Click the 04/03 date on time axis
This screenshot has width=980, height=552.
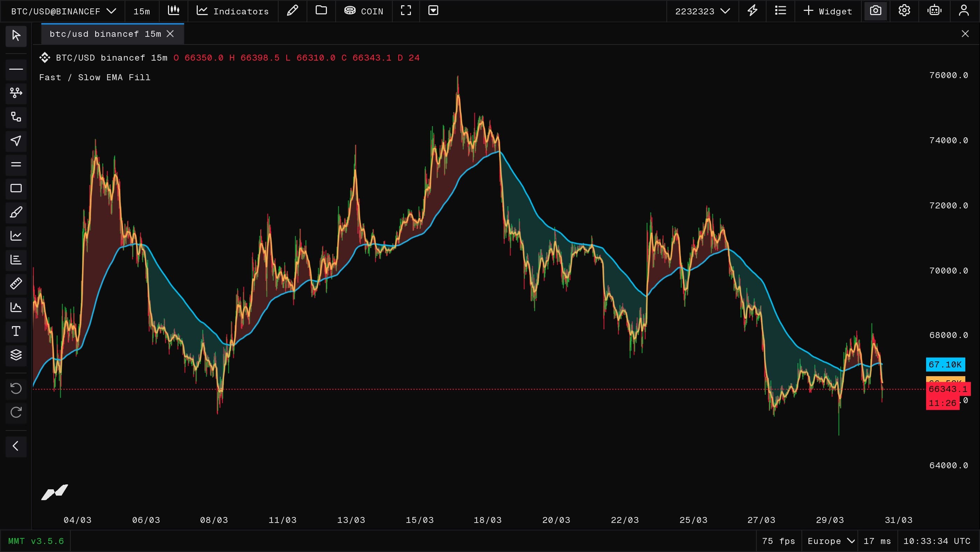point(78,520)
